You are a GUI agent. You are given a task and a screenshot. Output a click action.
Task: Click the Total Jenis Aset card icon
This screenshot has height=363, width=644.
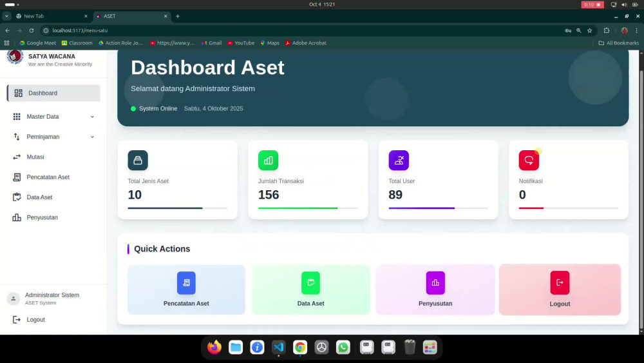(138, 161)
